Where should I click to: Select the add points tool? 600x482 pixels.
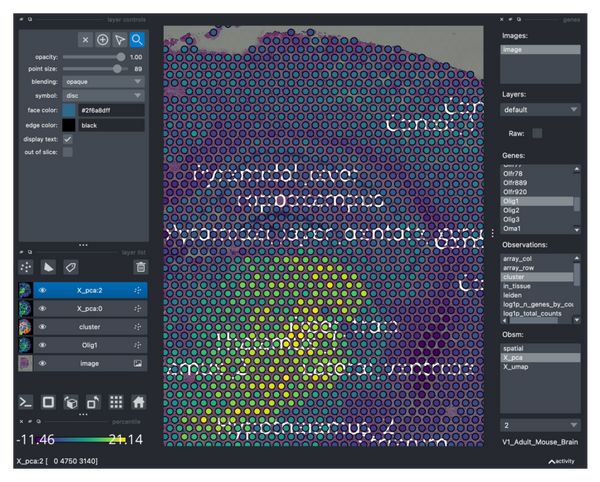click(102, 40)
